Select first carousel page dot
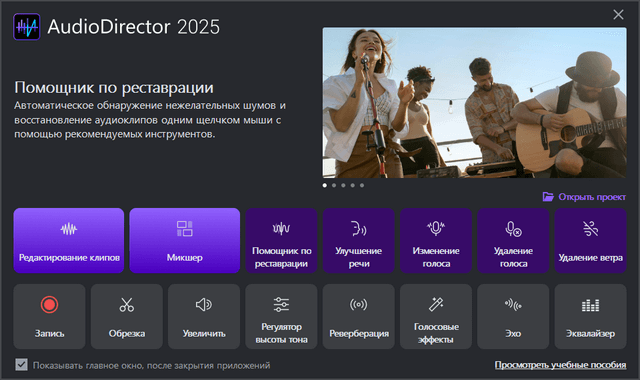 (325, 185)
